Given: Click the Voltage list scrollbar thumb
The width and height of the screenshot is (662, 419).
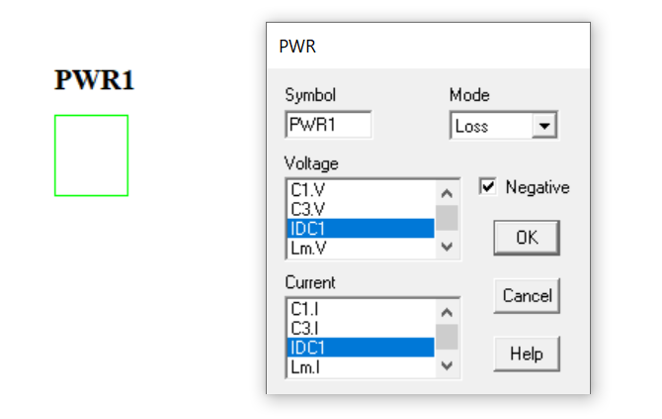Looking at the screenshot, I should (447, 218).
